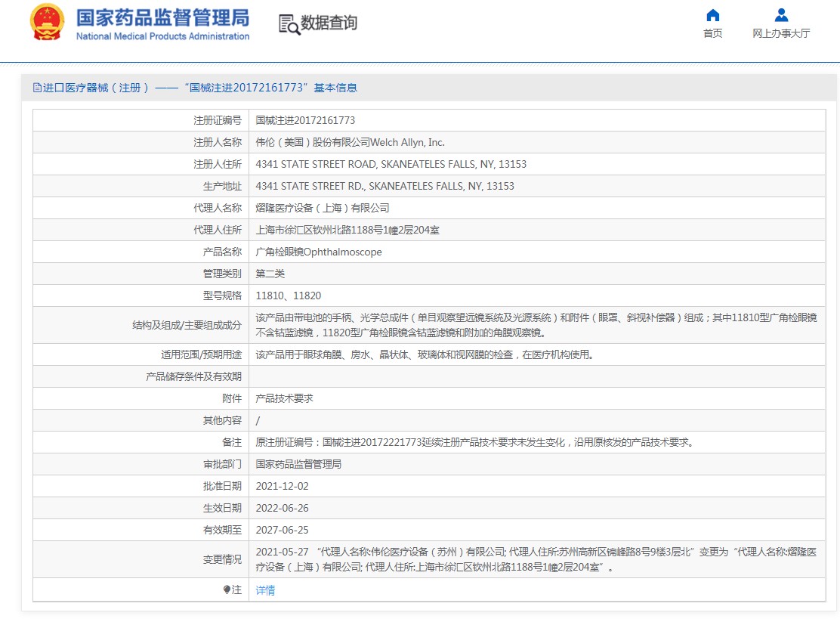The height and width of the screenshot is (622, 840).
Task: Click the 基本信息 section header title
Action: point(335,88)
